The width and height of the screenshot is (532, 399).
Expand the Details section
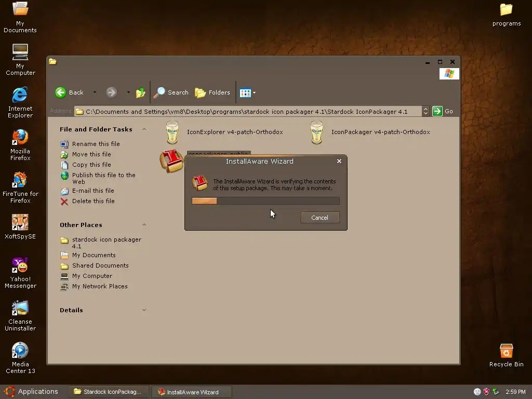pos(144,310)
